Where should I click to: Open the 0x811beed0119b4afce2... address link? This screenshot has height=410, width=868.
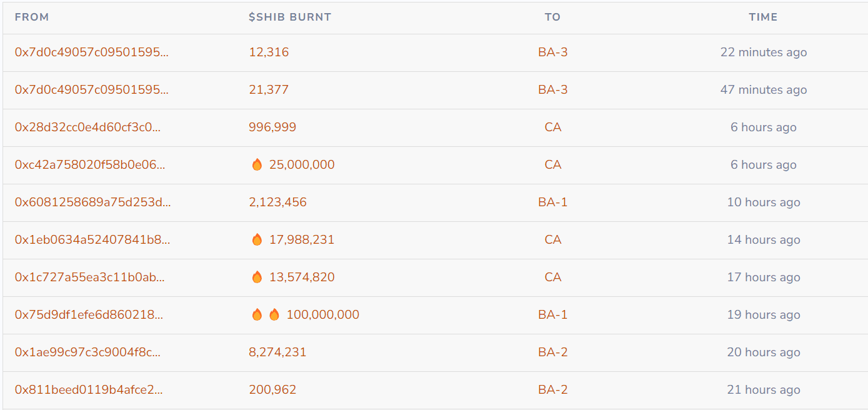point(89,390)
